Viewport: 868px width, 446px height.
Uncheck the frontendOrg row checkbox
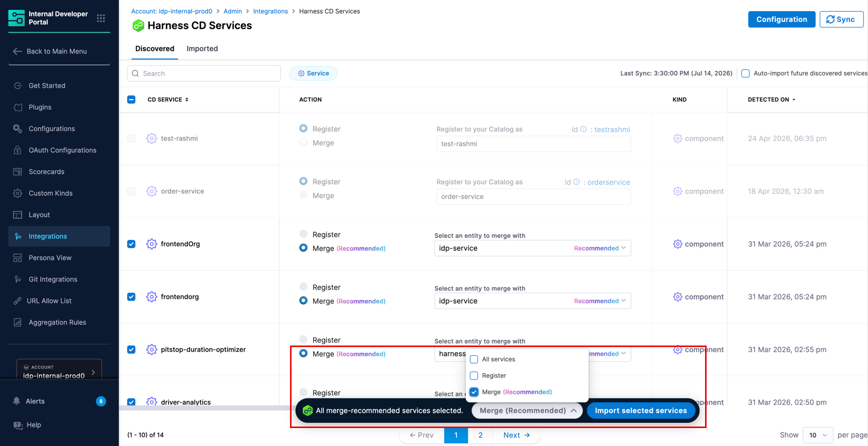coord(131,244)
